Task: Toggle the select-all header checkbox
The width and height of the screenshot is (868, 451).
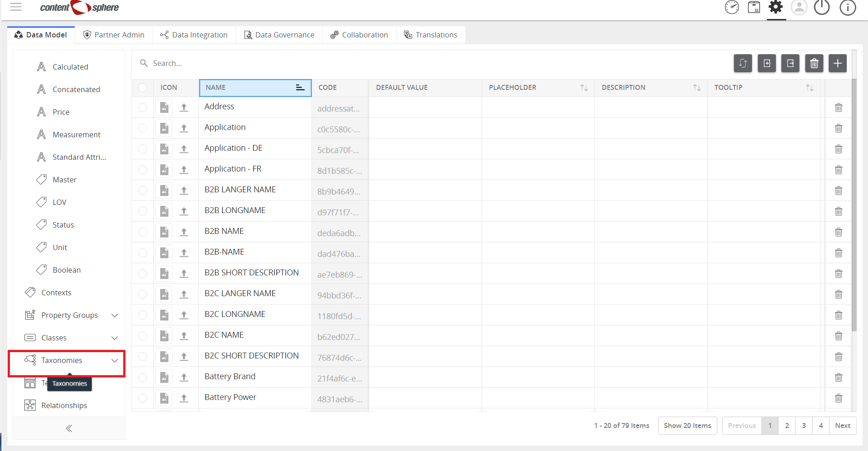Action: (143, 88)
